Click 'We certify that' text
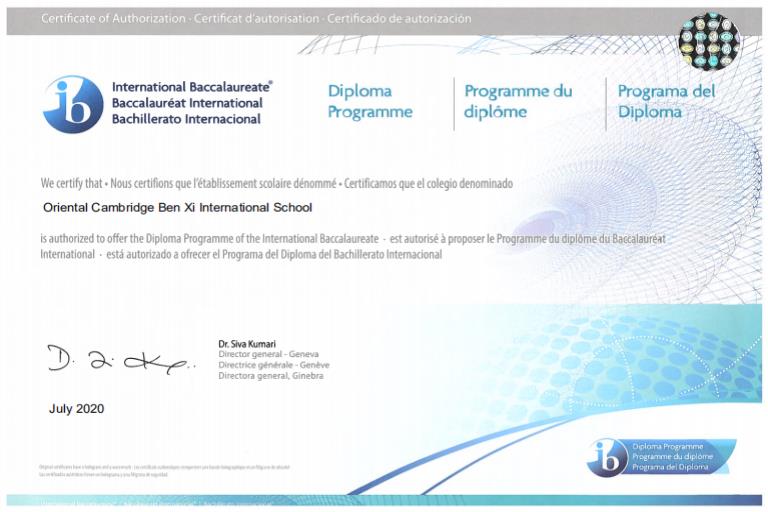 (x=72, y=183)
